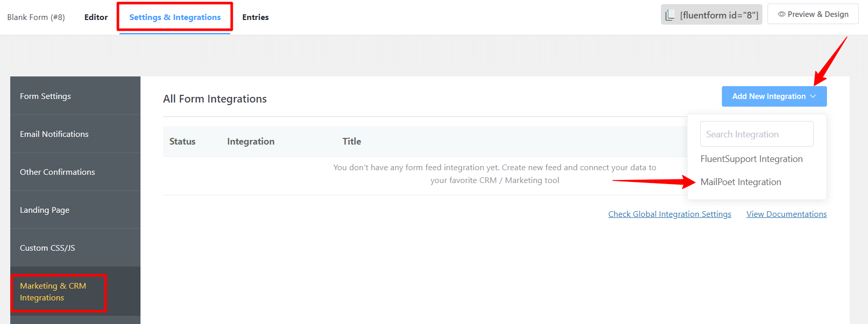Click the eye icon in Preview & Design
This screenshot has width=868, height=324.
click(x=781, y=14)
